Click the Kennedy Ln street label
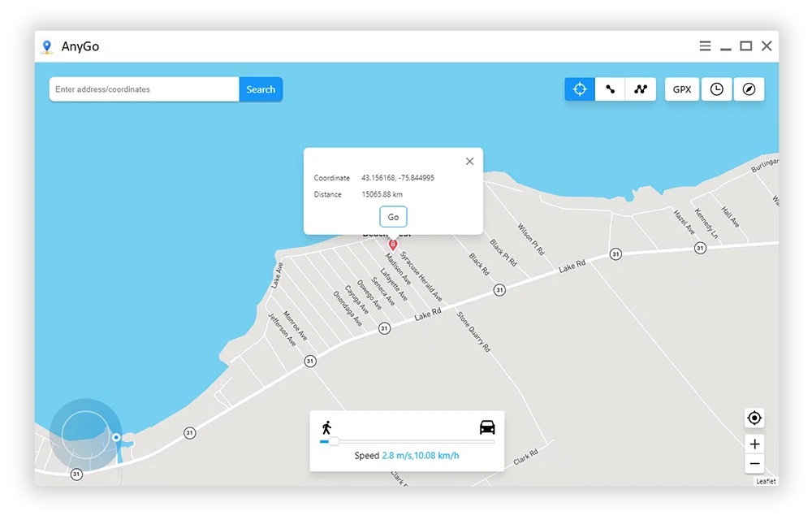The width and height of the screenshot is (812, 520). (706, 223)
